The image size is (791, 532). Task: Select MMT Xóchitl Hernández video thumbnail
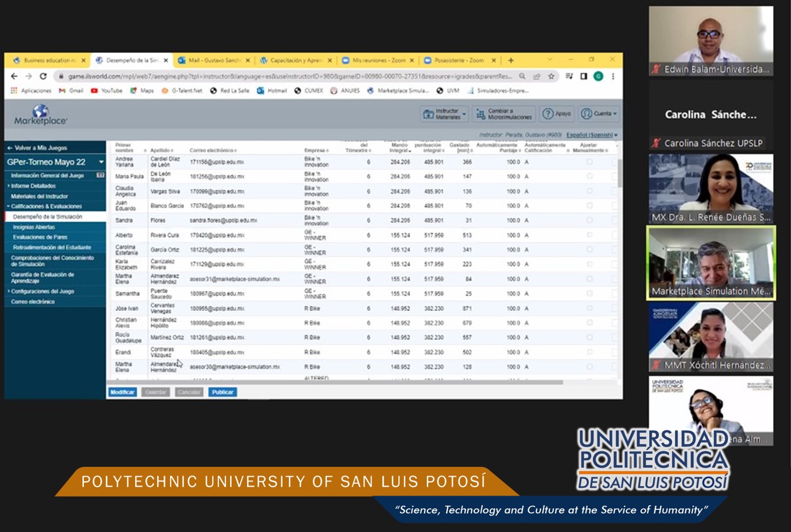point(711,337)
